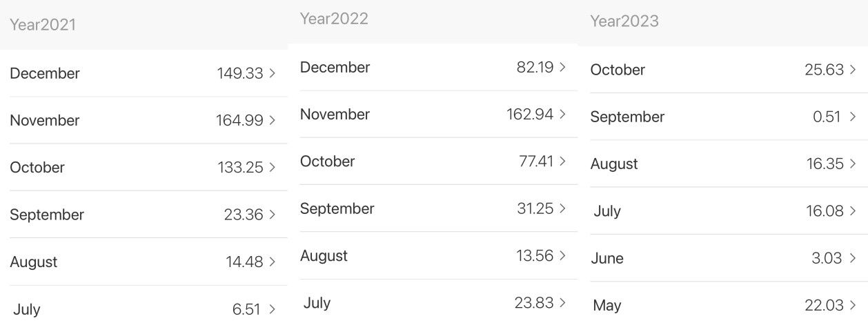Expand October 2022 chevron next to 77.41
This screenshot has height=323, width=868.
click(x=563, y=161)
